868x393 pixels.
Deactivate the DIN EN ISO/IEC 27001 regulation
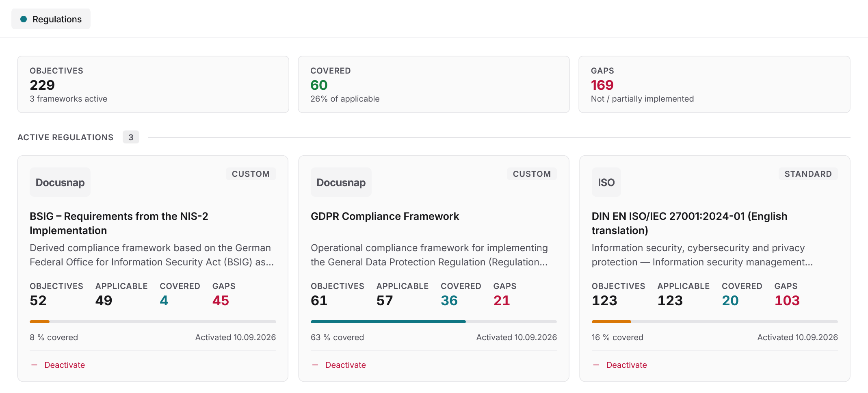point(620,365)
